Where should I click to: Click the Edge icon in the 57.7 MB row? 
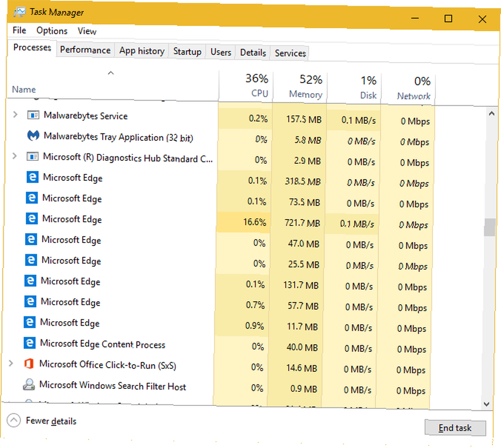[31, 301]
